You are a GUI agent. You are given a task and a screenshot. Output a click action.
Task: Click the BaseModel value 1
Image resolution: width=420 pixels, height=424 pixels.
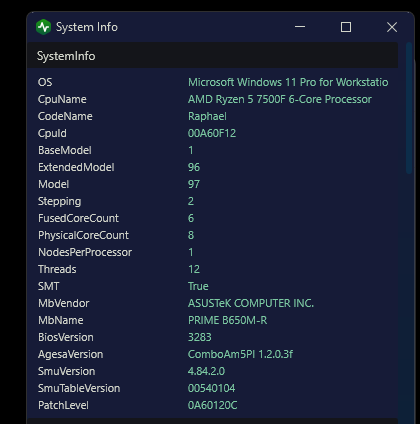191,150
